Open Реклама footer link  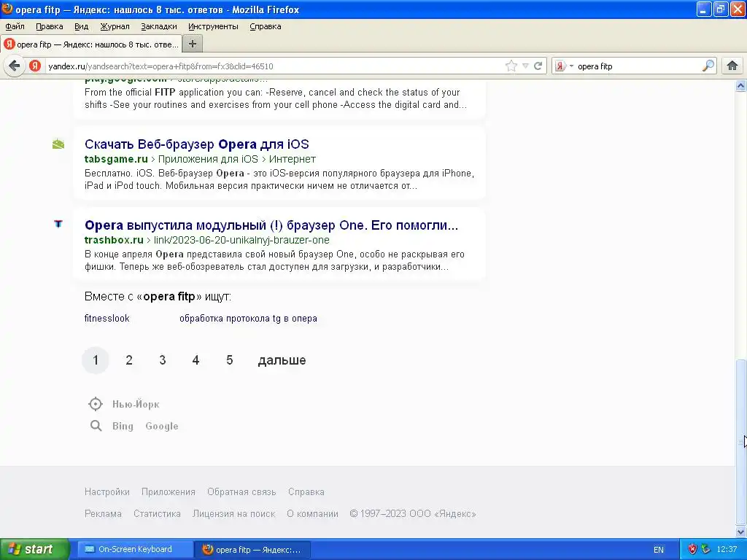click(x=103, y=514)
